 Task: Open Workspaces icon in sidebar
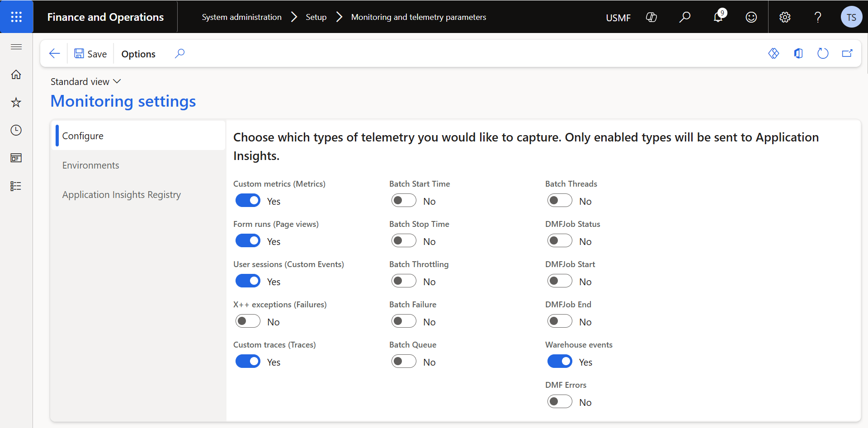[x=16, y=158]
